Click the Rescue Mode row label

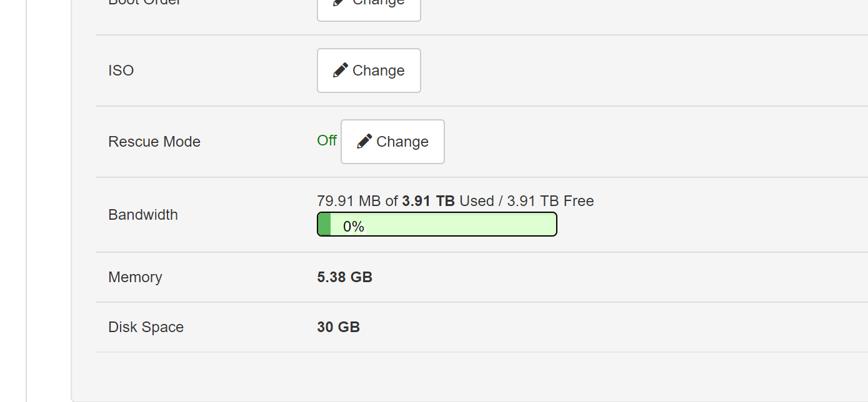pos(154,142)
